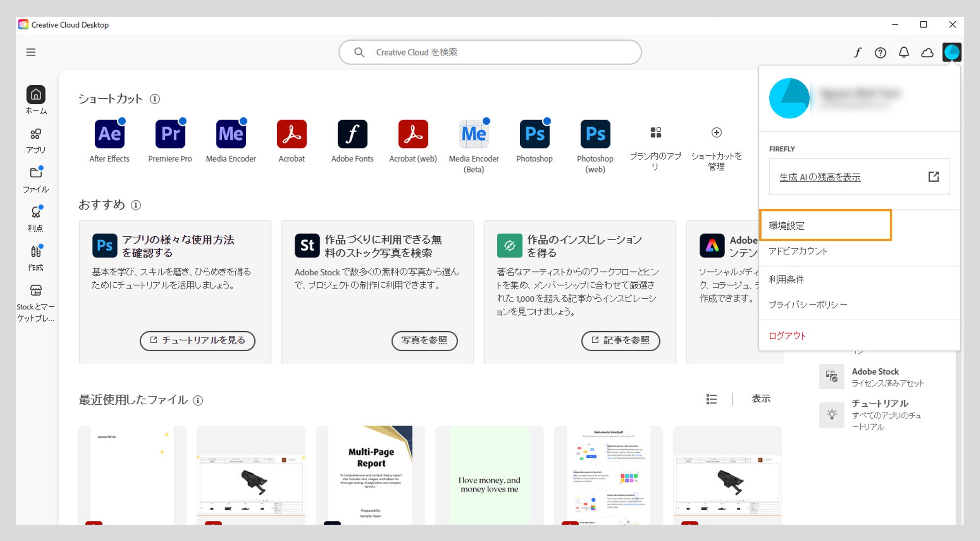This screenshot has width=980, height=541.
Task: Launch Premiere Pro shortcut
Action: click(x=169, y=133)
